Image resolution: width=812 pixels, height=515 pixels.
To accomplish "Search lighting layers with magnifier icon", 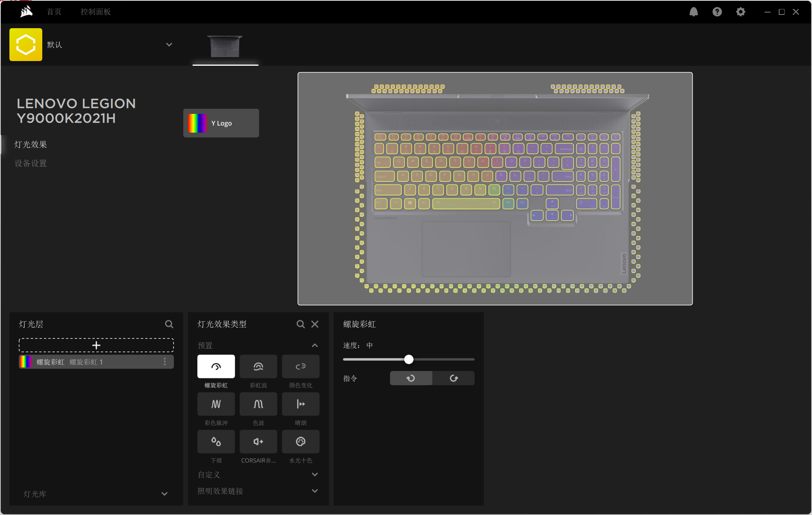I will 169,324.
